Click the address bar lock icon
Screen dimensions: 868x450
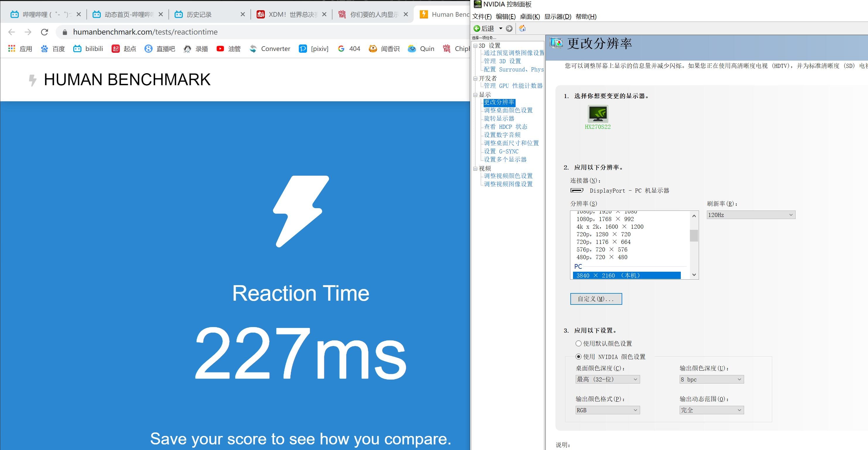pyautogui.click(x=65, y=32)
